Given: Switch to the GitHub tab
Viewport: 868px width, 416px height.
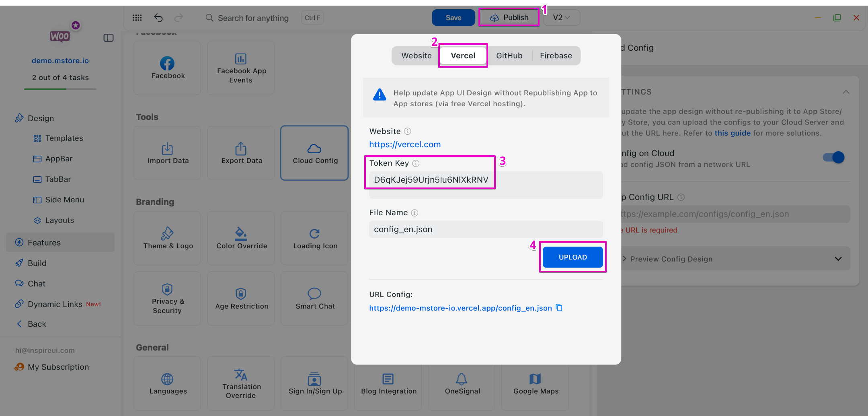Looking at the screenshot, I should click(x=509, y=56).
